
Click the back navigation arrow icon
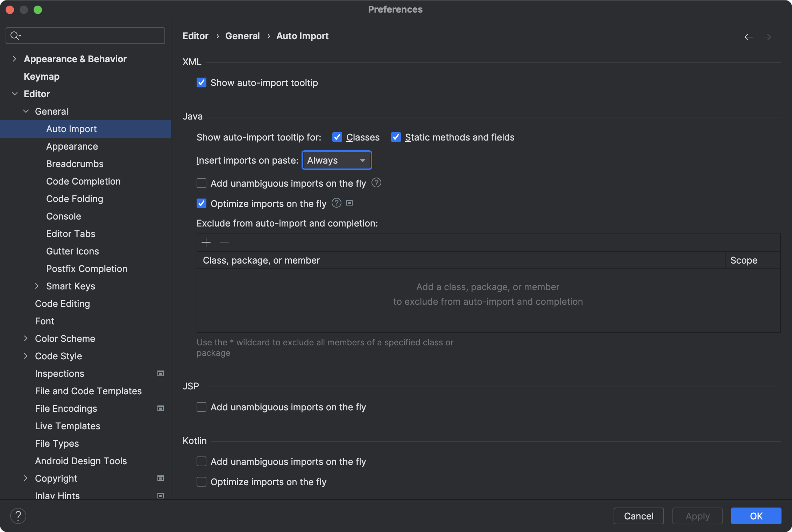point(748,37)
